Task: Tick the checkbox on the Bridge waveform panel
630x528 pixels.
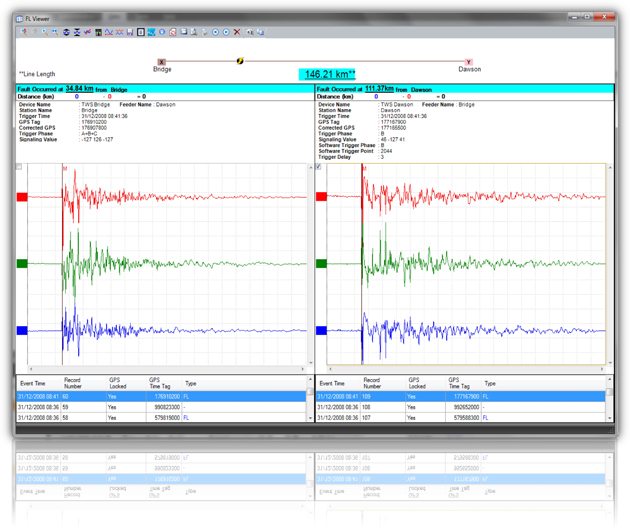Action: pos(19,167)
